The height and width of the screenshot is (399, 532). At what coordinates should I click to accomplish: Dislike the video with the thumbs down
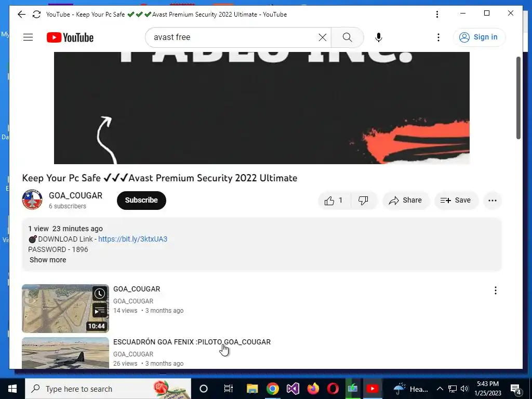[363, 201]
